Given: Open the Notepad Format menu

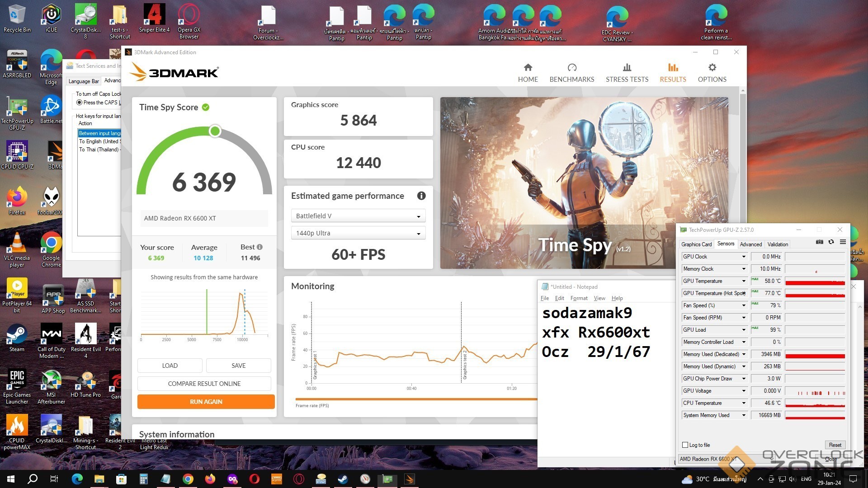Looking at the screenshot, I should coord(579,298).
